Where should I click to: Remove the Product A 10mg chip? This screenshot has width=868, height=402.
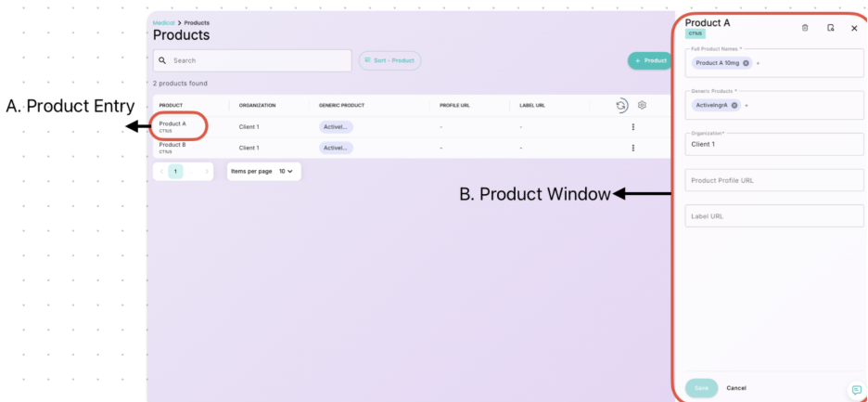point(746,63)
